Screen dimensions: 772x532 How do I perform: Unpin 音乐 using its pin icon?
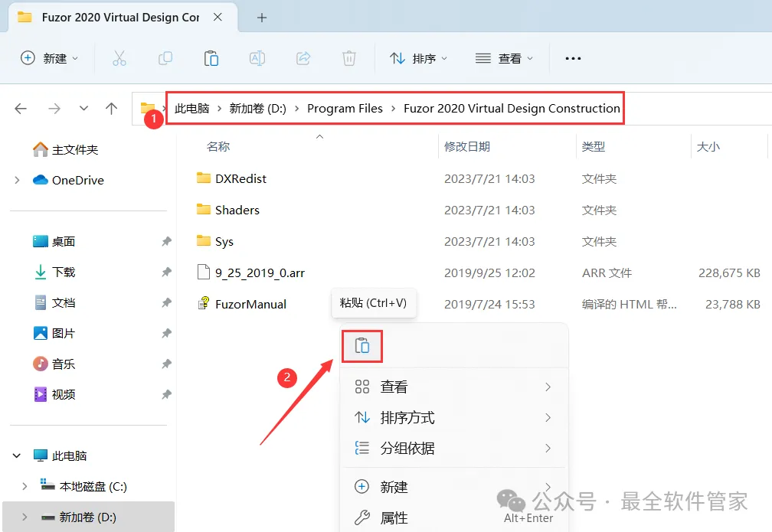pos(166,364)
